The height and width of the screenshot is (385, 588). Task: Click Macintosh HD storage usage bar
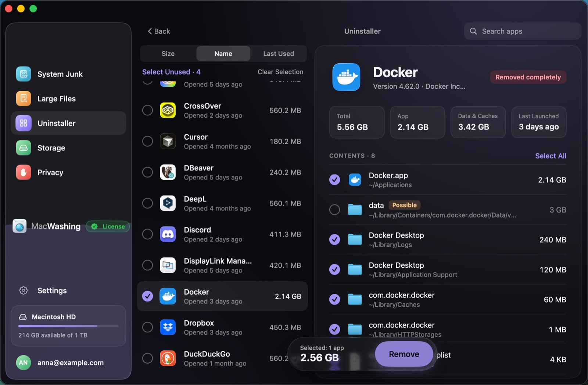pyautogui.click(x=68, y=326)
